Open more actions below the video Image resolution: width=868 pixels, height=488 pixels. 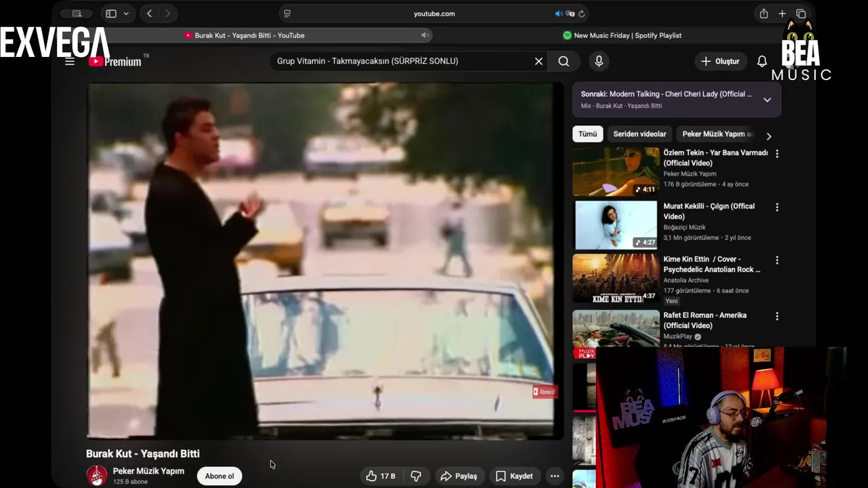click(x=555, y=476)
